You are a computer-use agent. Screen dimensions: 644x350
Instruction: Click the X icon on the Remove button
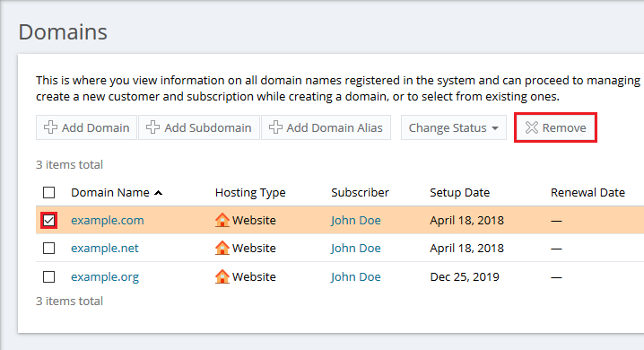532,127
